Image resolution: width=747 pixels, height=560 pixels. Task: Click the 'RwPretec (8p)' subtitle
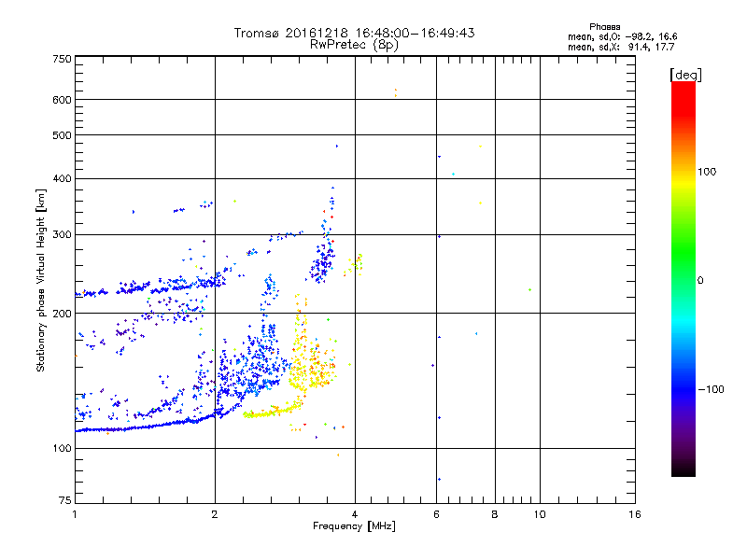[x=354, y=45]
